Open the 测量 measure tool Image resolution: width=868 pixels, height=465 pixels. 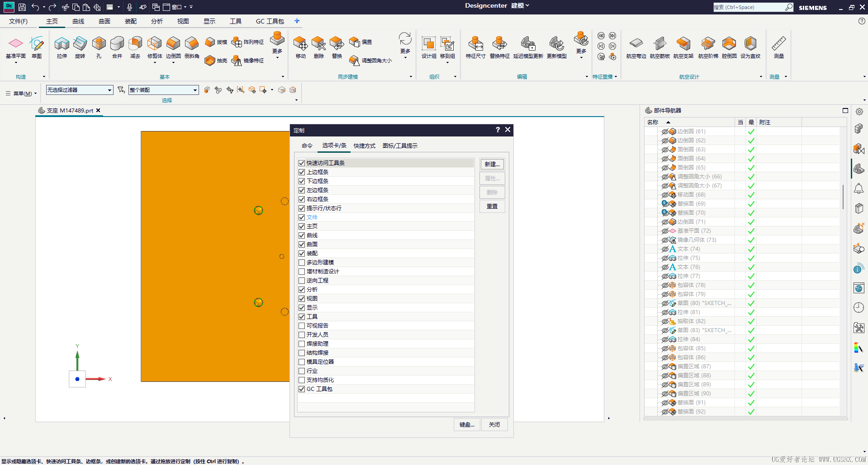coord(778,47)
